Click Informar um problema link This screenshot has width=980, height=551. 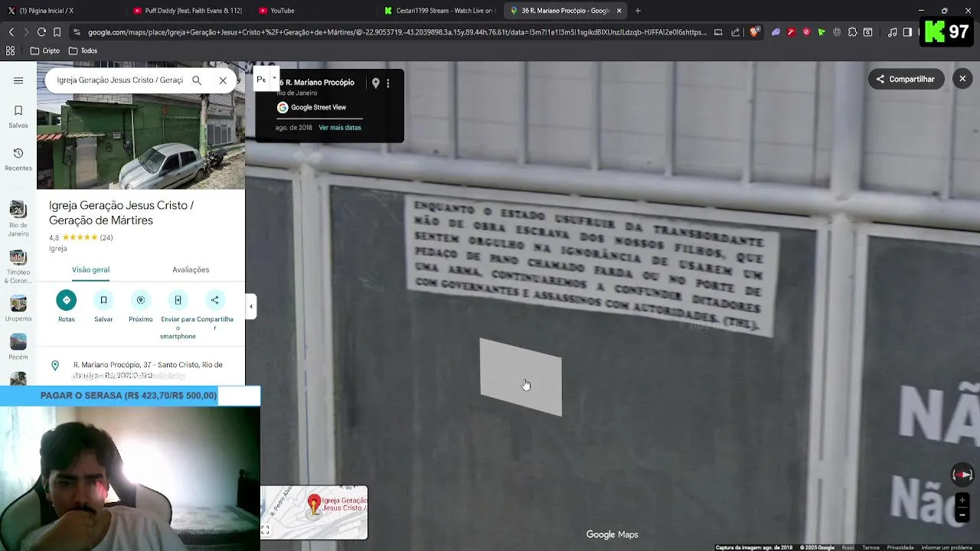coord(947,547)
